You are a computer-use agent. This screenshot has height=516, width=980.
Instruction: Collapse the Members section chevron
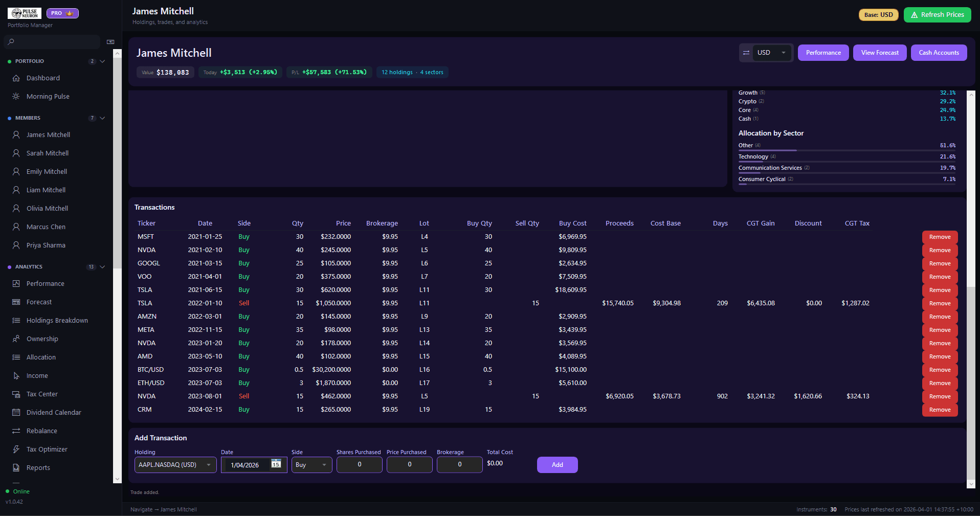pos(103,118)
